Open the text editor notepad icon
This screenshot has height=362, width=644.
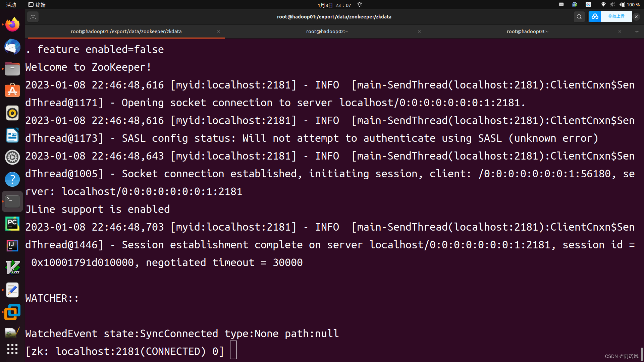(12, 290)
